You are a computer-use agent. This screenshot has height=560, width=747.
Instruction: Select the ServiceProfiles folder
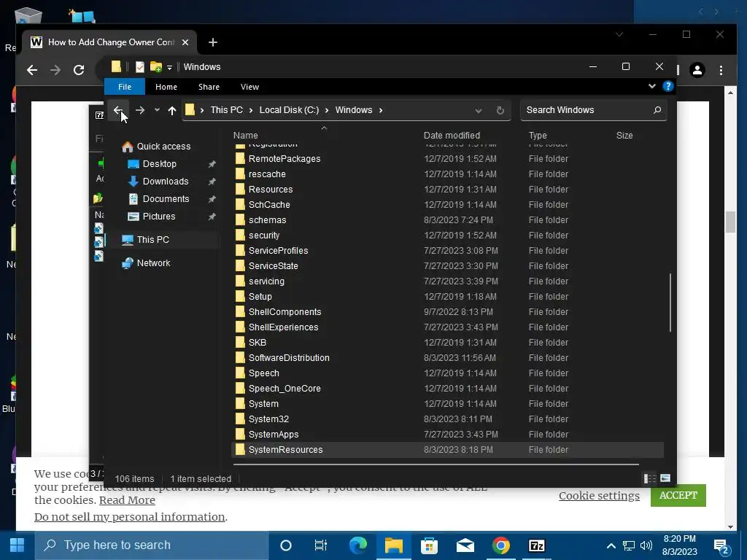(278, 251)
